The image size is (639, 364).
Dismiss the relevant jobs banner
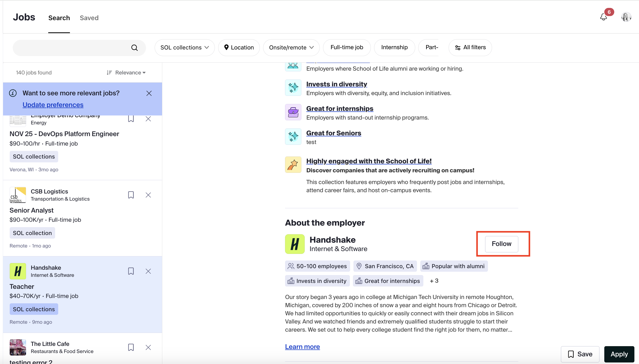[x=149, y=93]
